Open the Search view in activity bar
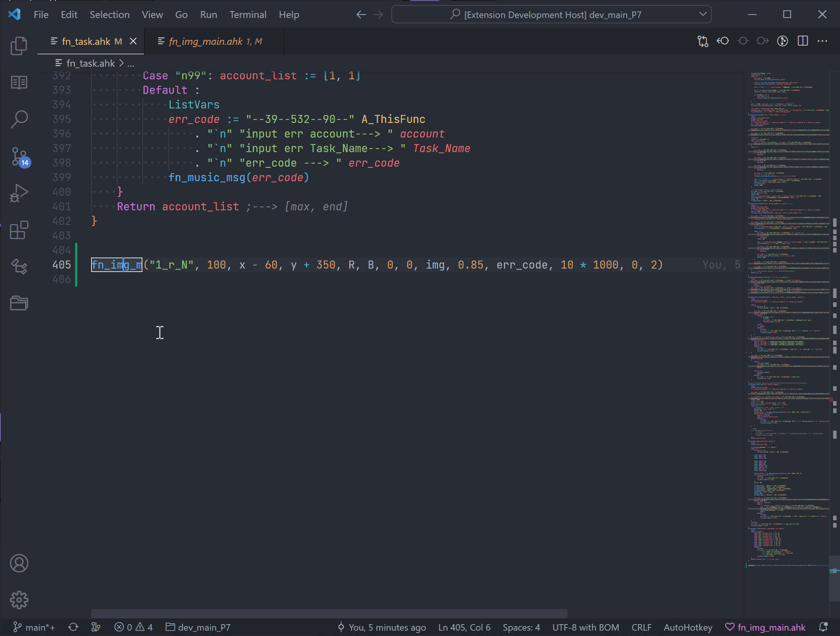This screenshot has height=636, width=840. pyautogui.click(x=19, y=120)
